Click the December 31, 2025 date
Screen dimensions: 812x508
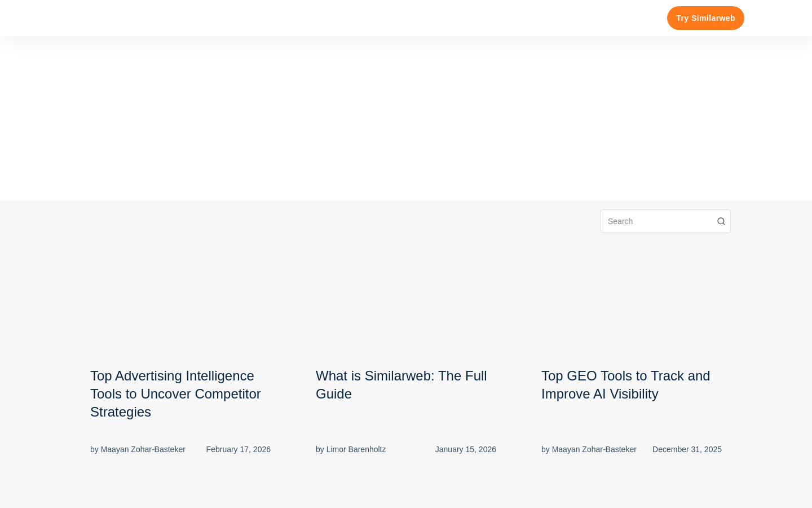click(687, 449)
